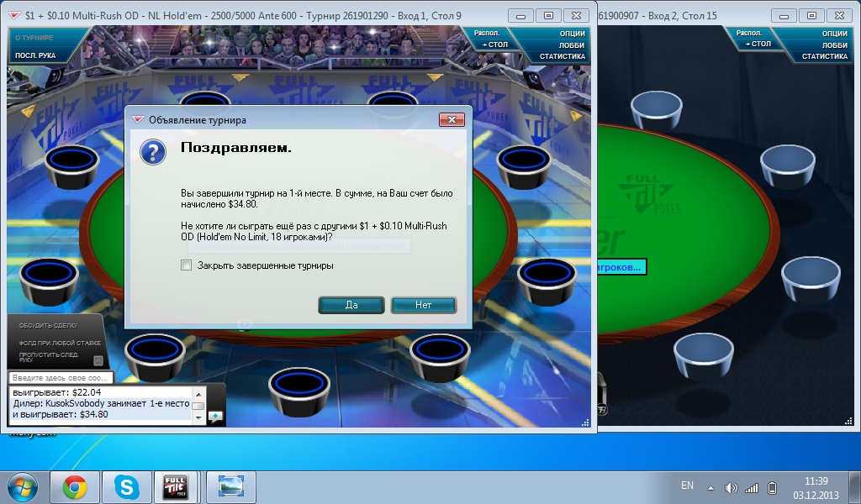Maximize the Table 9 window
This screenshot has height=504, width=861.
point(548,16)
